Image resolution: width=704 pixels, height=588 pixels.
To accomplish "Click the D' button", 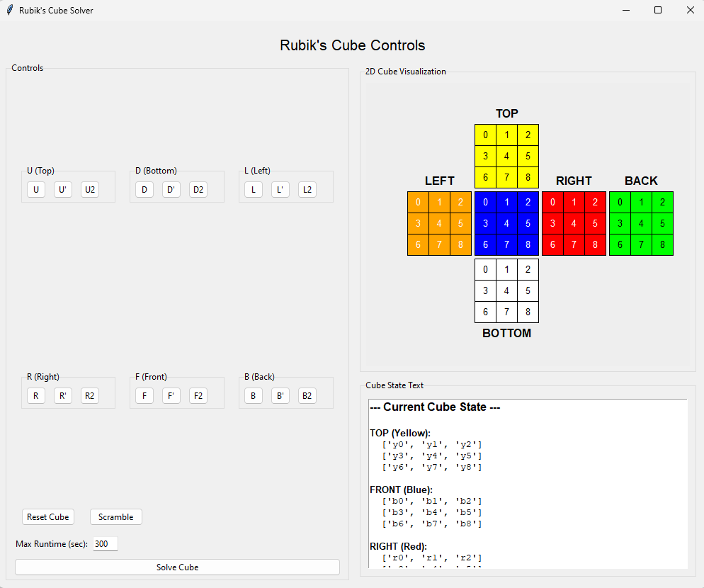I will point(171,190).
